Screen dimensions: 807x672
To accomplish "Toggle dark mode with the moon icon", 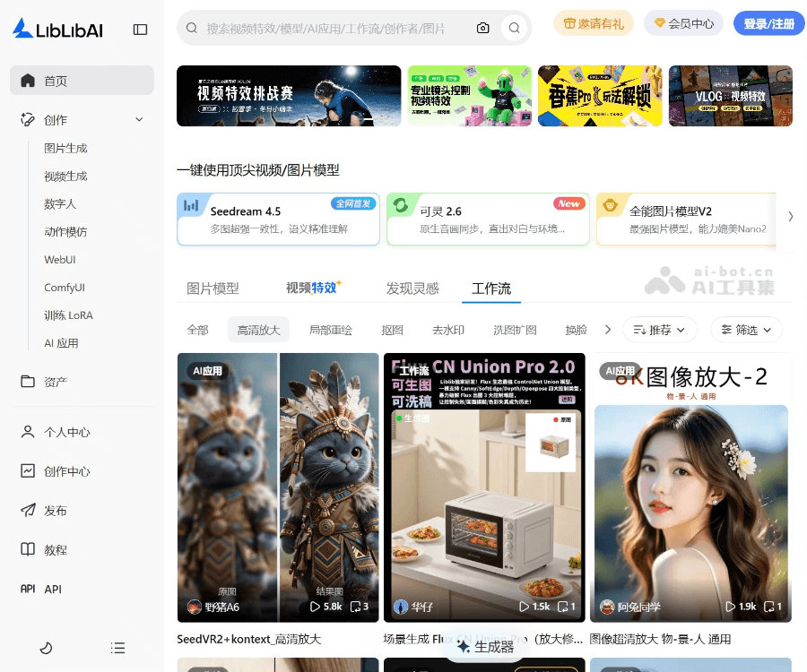I will click(47, 648).
